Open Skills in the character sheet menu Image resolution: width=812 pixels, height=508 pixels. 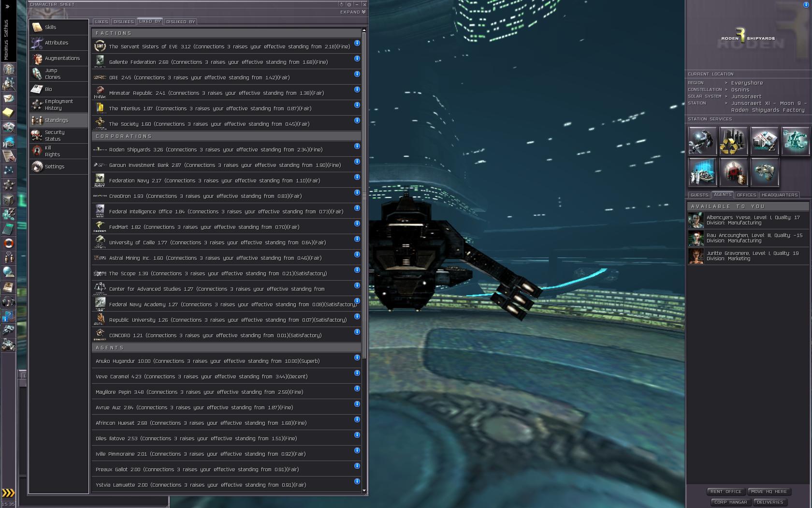point(58,27)
